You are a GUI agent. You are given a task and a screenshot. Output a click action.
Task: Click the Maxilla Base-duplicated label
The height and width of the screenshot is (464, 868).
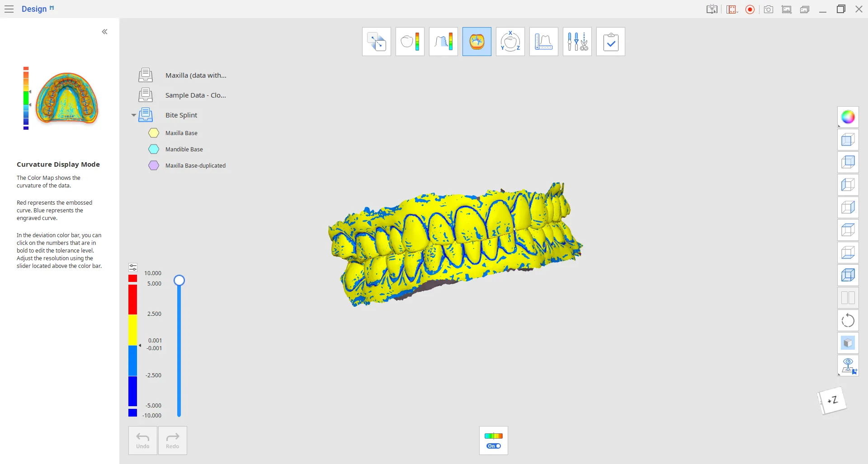point(195,165)
